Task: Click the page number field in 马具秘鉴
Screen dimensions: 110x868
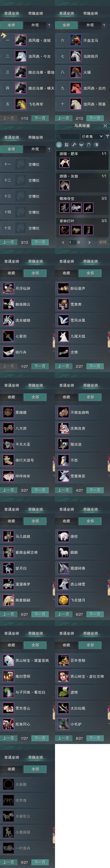Action: tap(72, 242)
